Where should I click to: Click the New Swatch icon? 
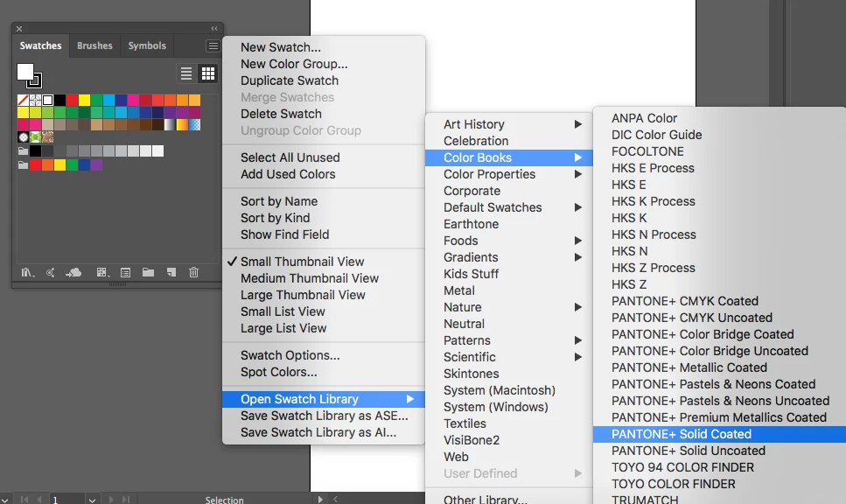pos(171,272)
